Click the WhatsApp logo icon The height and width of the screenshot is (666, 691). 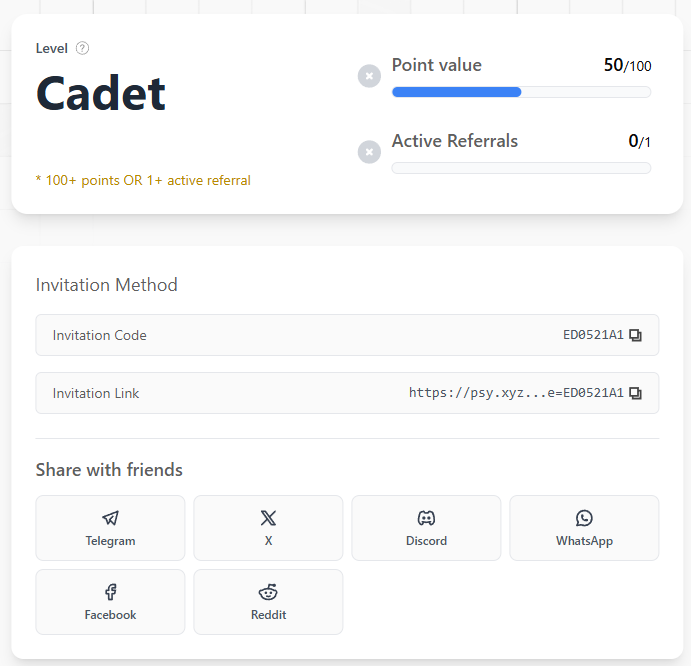(x=584, y=518)
